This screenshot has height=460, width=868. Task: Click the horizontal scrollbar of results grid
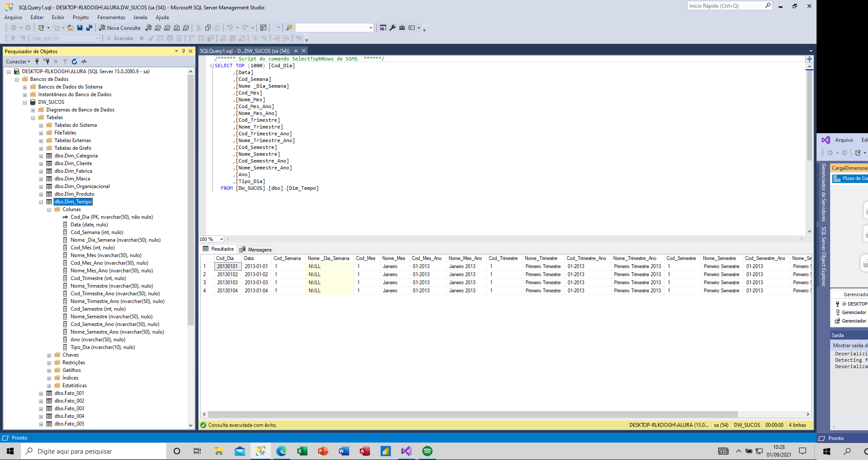472,414
